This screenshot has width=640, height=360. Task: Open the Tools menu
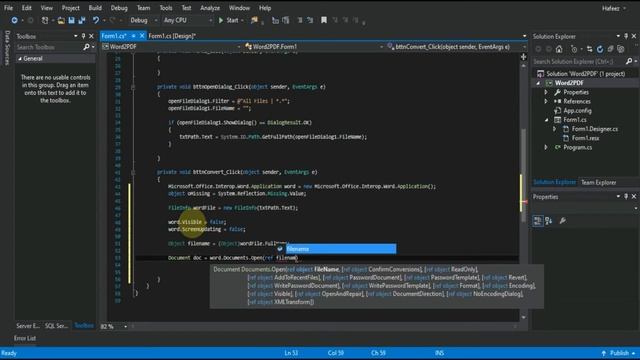166,8
